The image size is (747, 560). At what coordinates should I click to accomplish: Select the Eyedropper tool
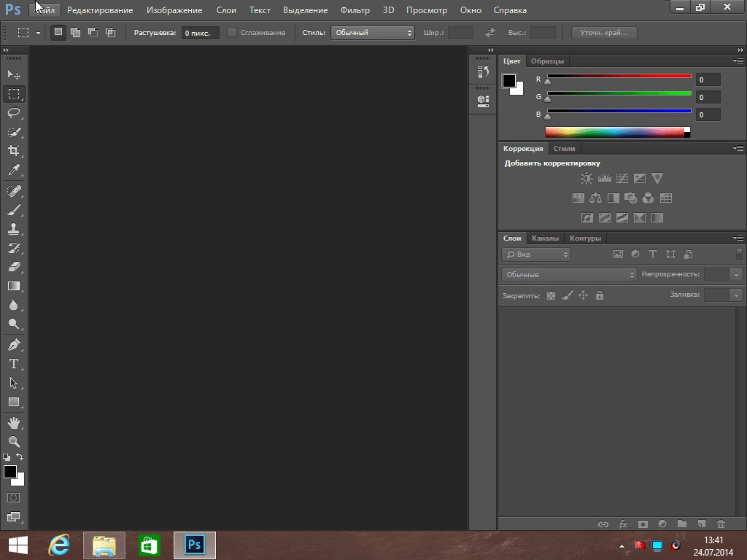[14, 170]
